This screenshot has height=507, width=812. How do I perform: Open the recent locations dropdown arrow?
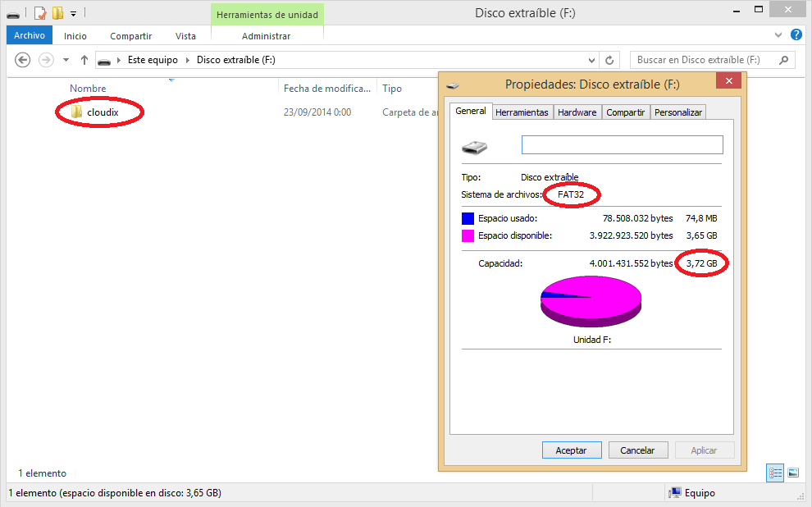66,60
